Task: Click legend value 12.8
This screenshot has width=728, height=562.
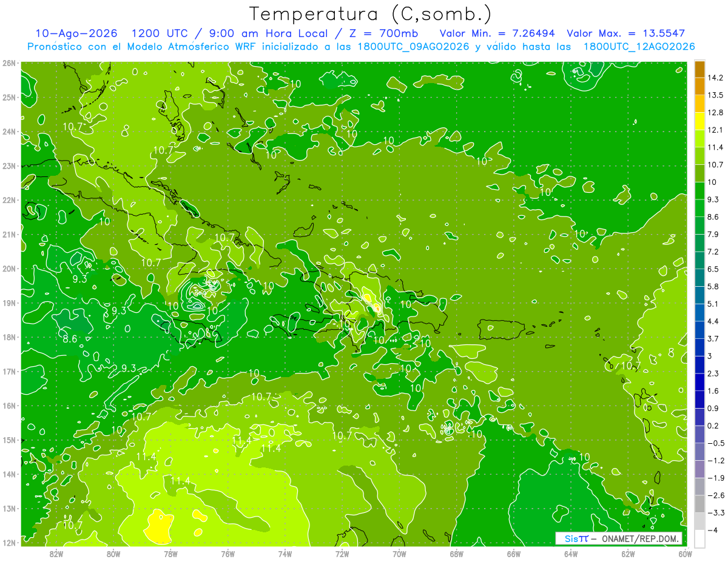Action: click(x=716, y=113)
